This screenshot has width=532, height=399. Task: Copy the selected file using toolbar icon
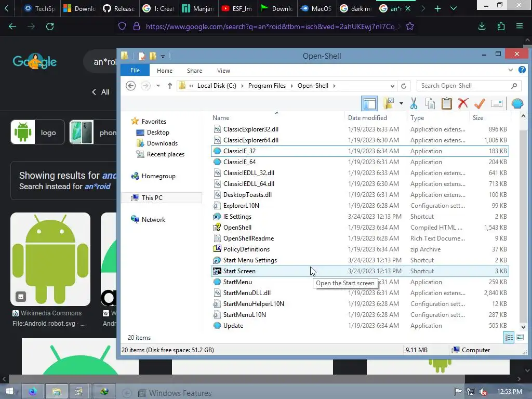(x=430, y=103)
